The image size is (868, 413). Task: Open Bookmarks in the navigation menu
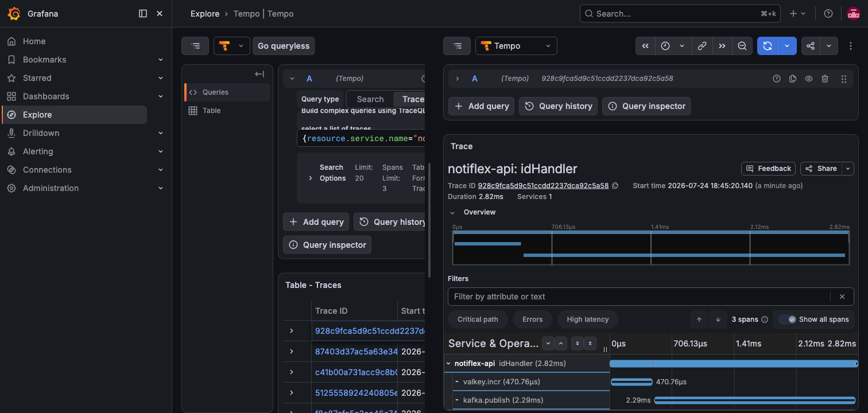point(44,60)
